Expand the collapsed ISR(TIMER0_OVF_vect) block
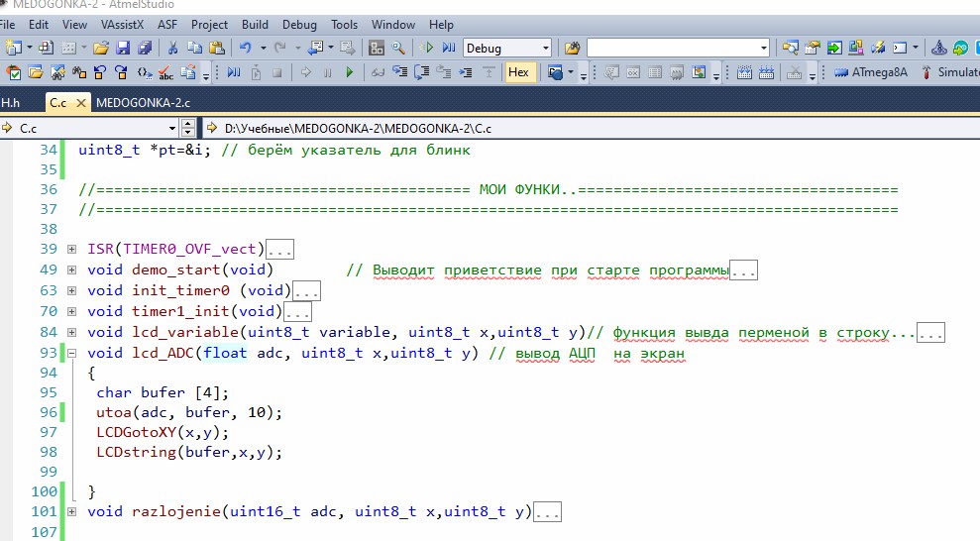The width and height of the screenshot is (980, 541). tap(71, 250)
